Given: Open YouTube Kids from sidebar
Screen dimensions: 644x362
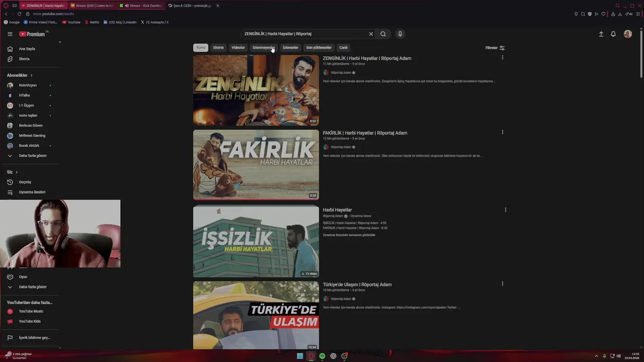Looking at the screenshot, I should pyautogui.click(x=30, y=321).
